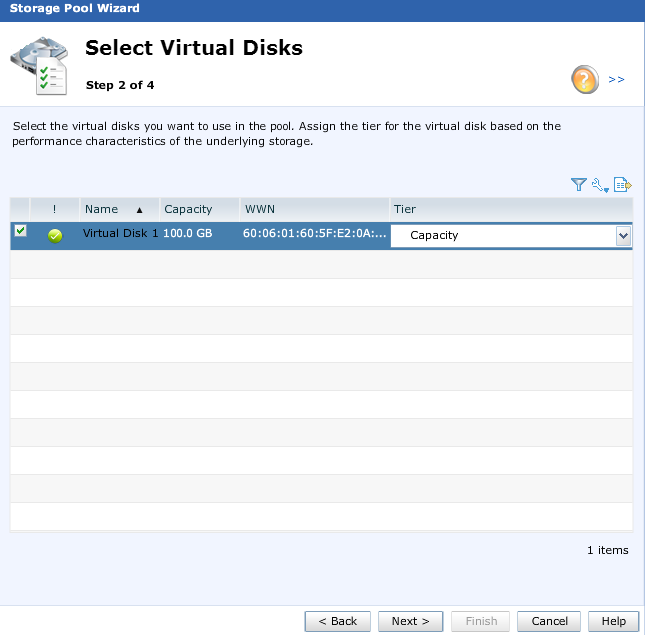Open the wrench table settings menu
This screenshot has width=645, height=635.
[x=599, y=185]
